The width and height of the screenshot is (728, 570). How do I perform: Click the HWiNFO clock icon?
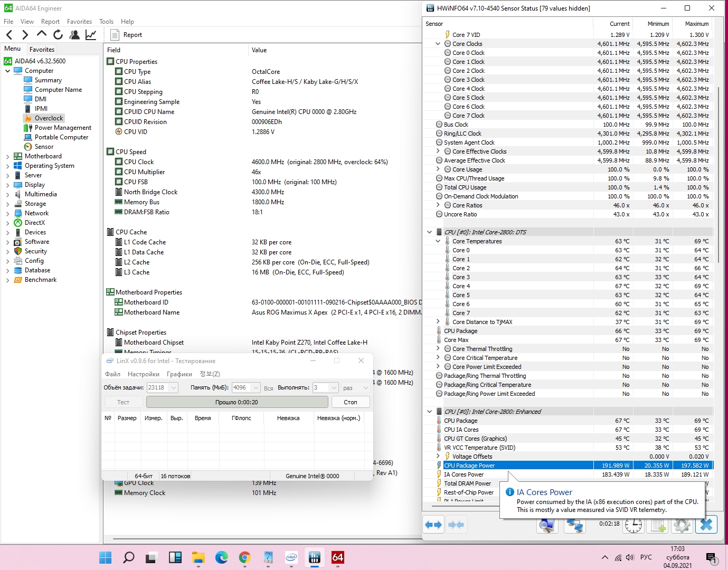pos(633,525)
